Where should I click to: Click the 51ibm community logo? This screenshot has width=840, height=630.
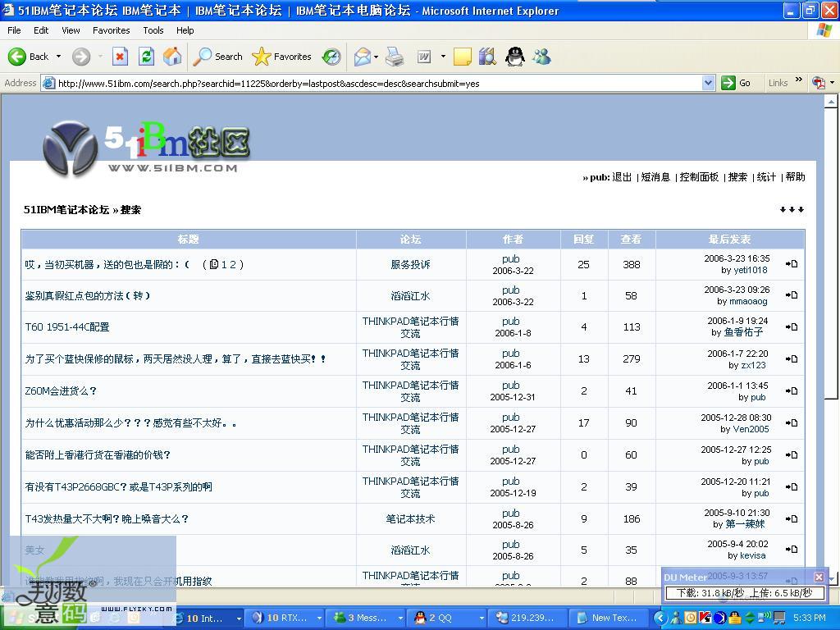click(146, 148)
